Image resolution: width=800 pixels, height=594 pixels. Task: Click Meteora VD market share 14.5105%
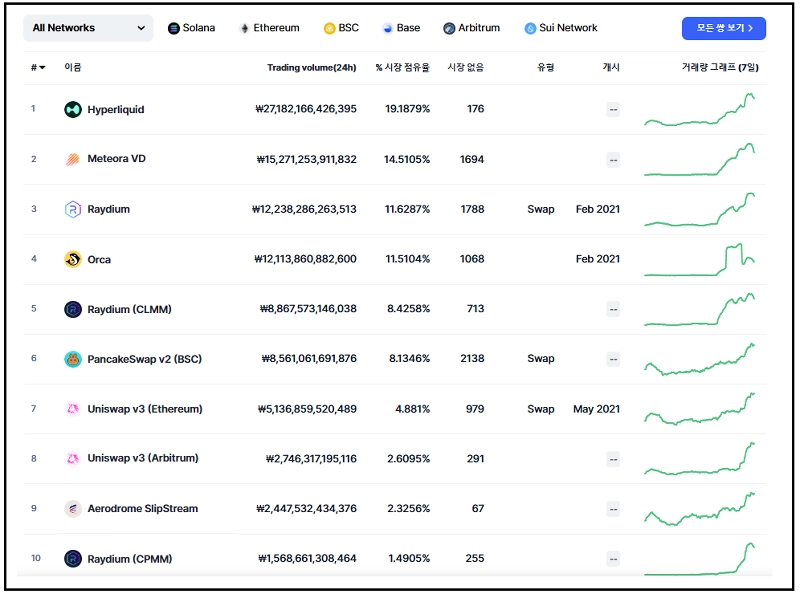[x=407, y=160]
